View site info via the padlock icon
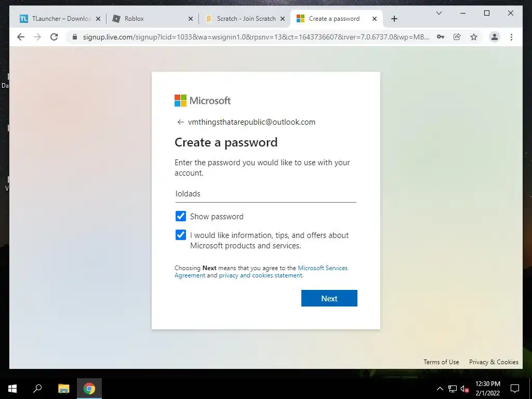 (x=75, y=37)
